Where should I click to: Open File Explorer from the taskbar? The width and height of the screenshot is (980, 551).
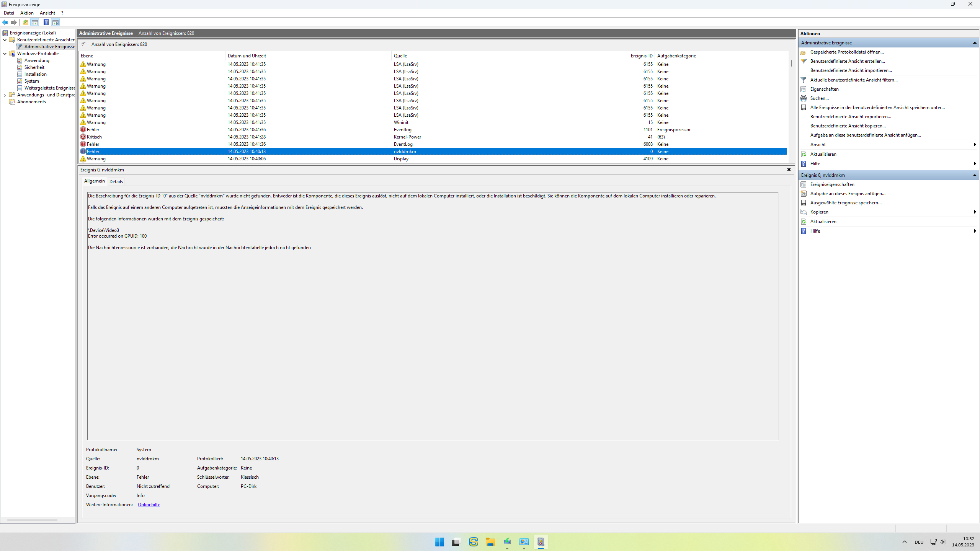click(490, 542)
